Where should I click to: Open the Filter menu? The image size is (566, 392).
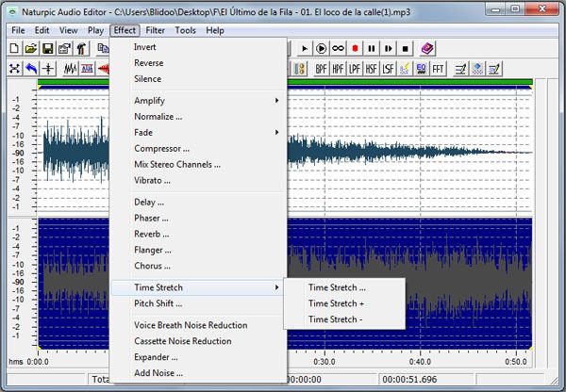156,31
